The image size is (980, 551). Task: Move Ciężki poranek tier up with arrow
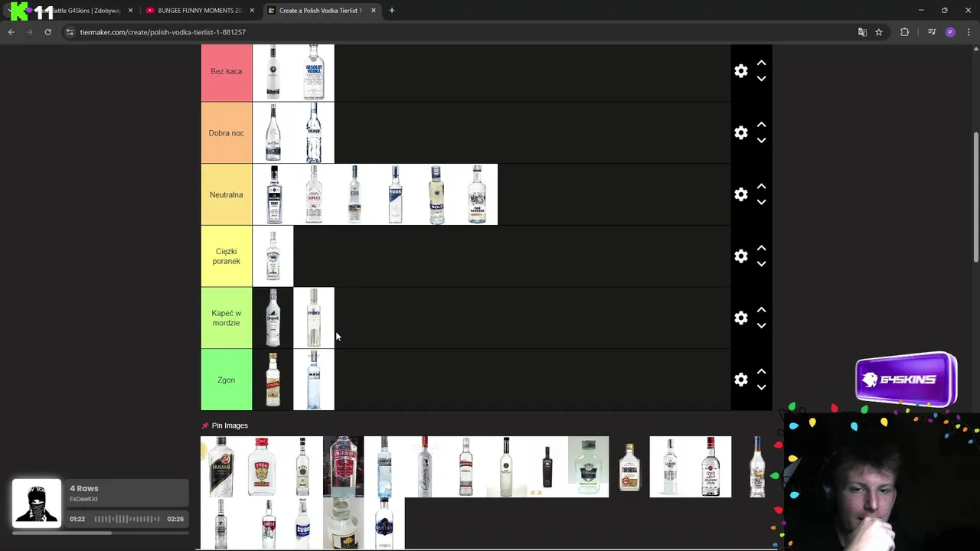761,248
